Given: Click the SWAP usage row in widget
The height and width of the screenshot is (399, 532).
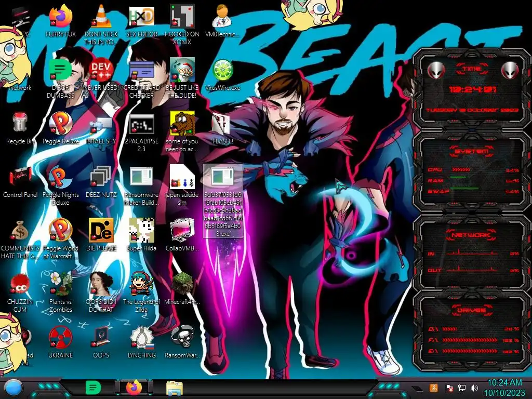Looking at the screenshot, I should click(473, 191).
